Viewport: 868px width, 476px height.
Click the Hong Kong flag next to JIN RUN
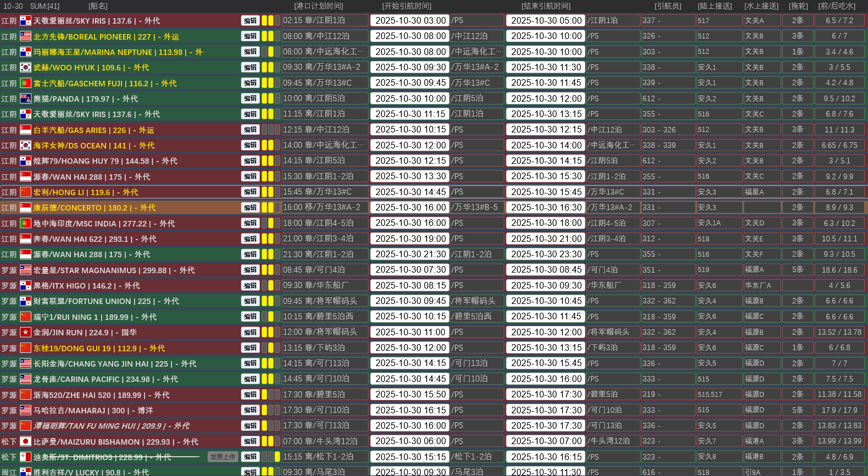(x=25, y=333)
